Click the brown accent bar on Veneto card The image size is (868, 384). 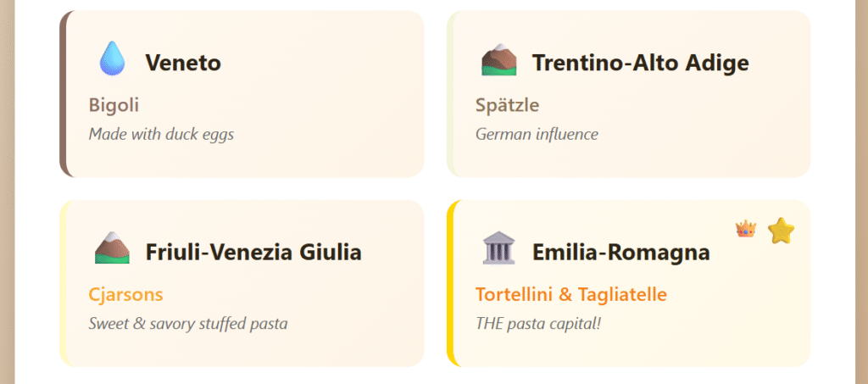click(64, 94)
